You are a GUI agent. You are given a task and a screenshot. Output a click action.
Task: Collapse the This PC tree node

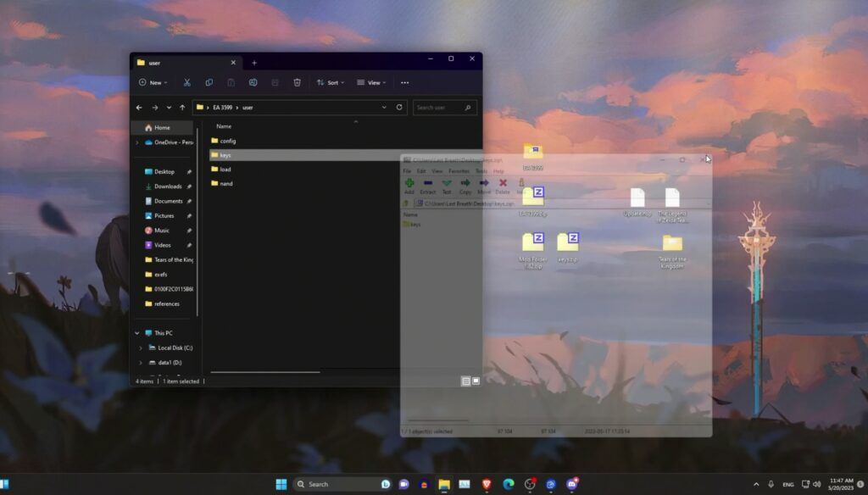click(137, 333)
